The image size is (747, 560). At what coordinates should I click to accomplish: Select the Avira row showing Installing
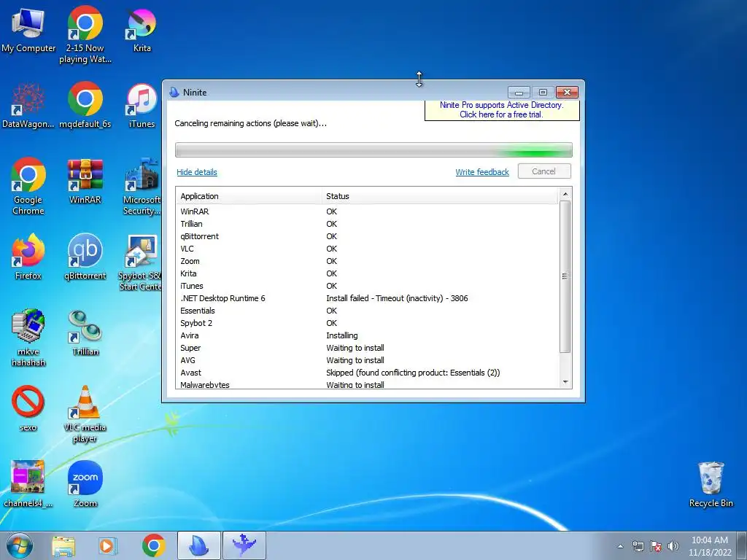(x=368, y=335)
